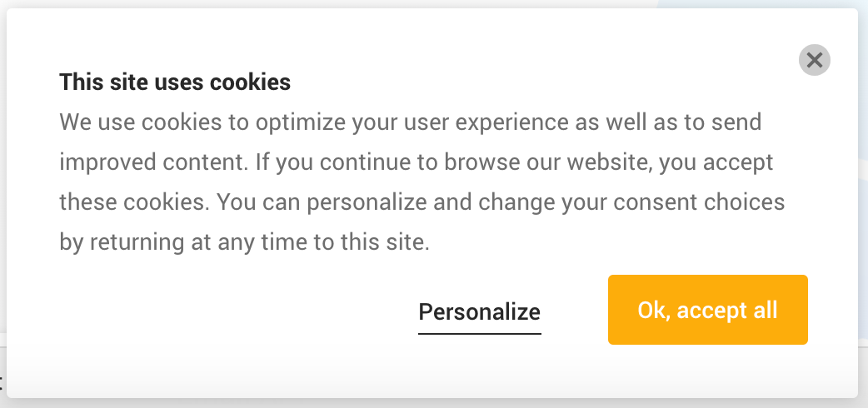868x408 pixels.
Task: Click the phrase 'you accept' in the notice
Action: pos(716,162)
